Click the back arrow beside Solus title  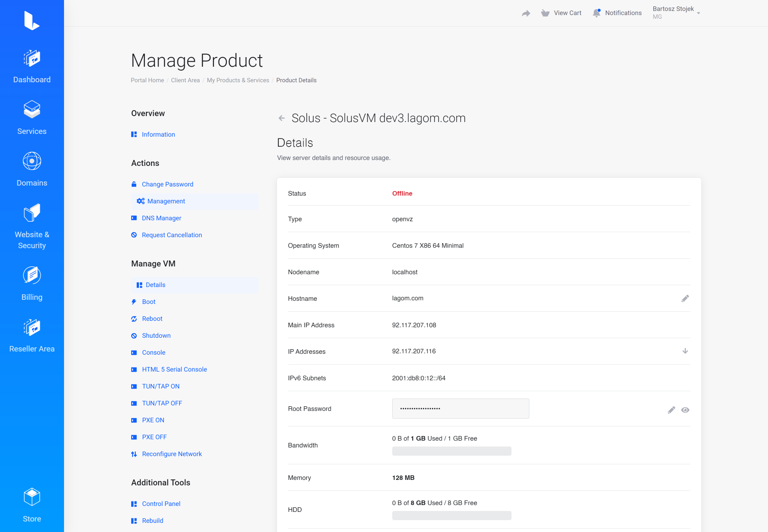282,118
